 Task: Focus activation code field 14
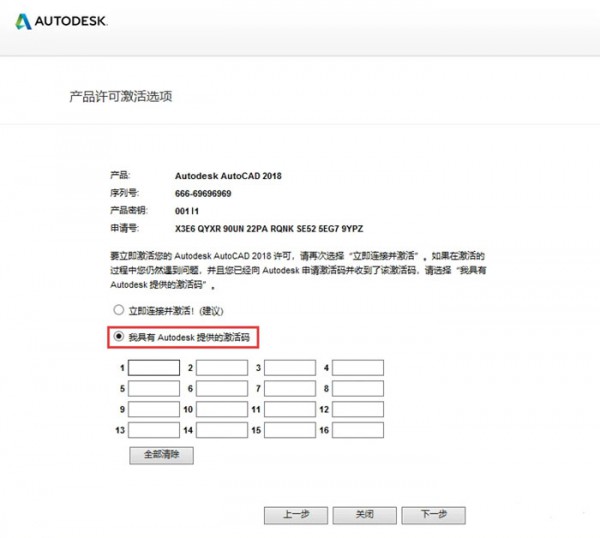(x=222, y=430)
